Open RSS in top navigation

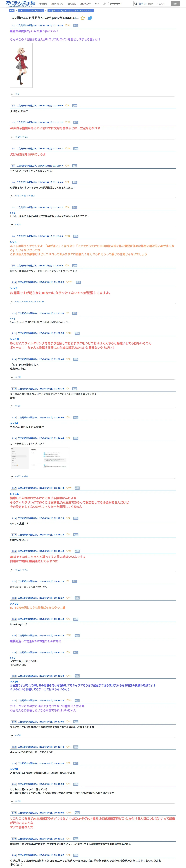coord(97,4)
